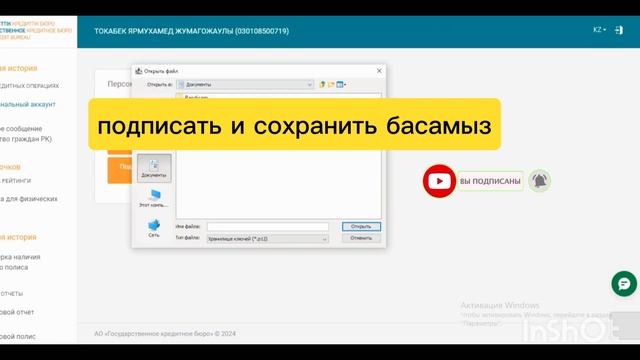Viewport: 640px width, 360px height.
Task: Select the Документы shortcut in dialog sidebar
Action: (154, 168)
